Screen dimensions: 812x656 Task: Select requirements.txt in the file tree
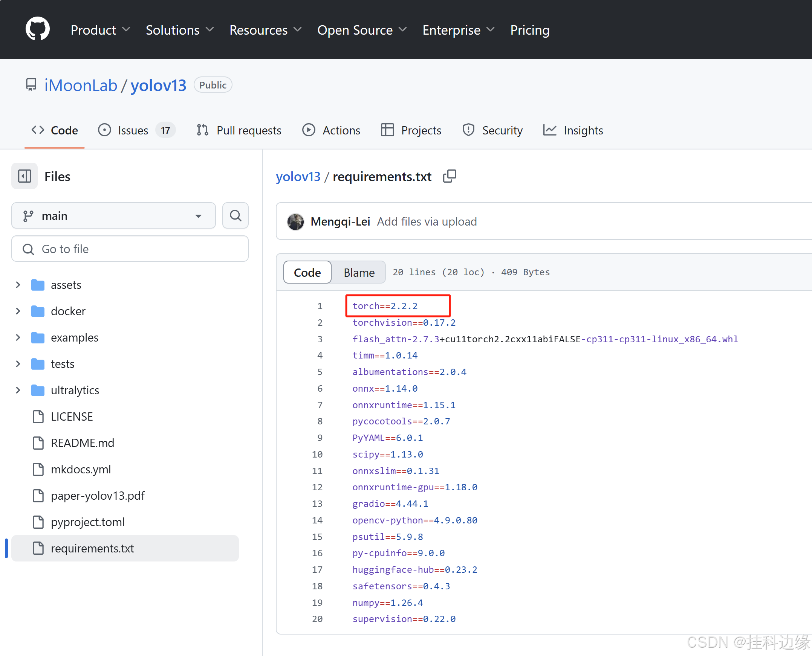[125, 548]
